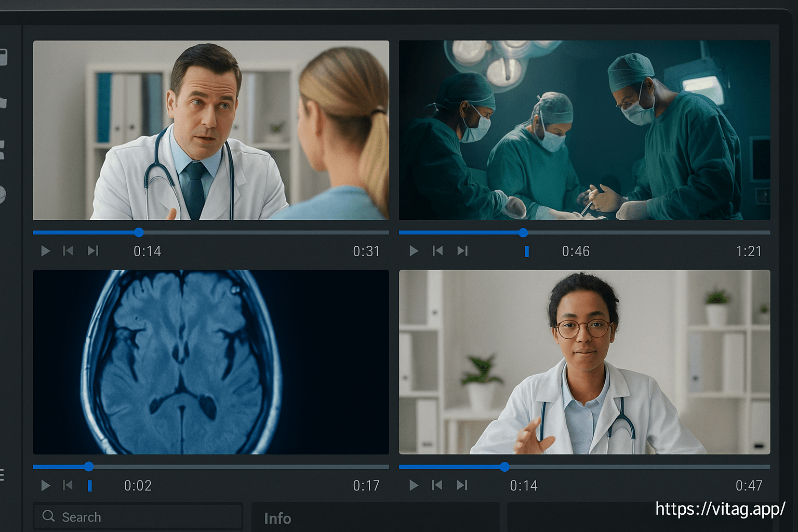Click the Search input field
This screenshot has width=798, height=532.
138,517
